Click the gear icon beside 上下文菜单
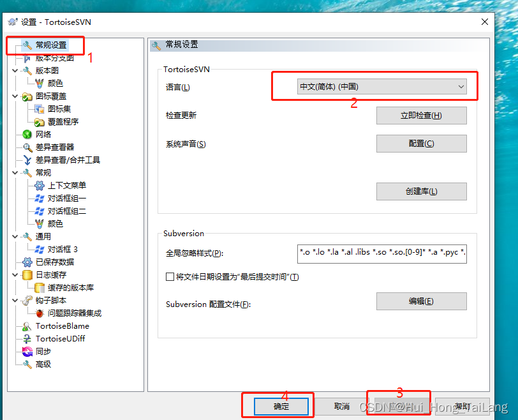This screenshot has width=518, height=420. click(x=40, y=186)
